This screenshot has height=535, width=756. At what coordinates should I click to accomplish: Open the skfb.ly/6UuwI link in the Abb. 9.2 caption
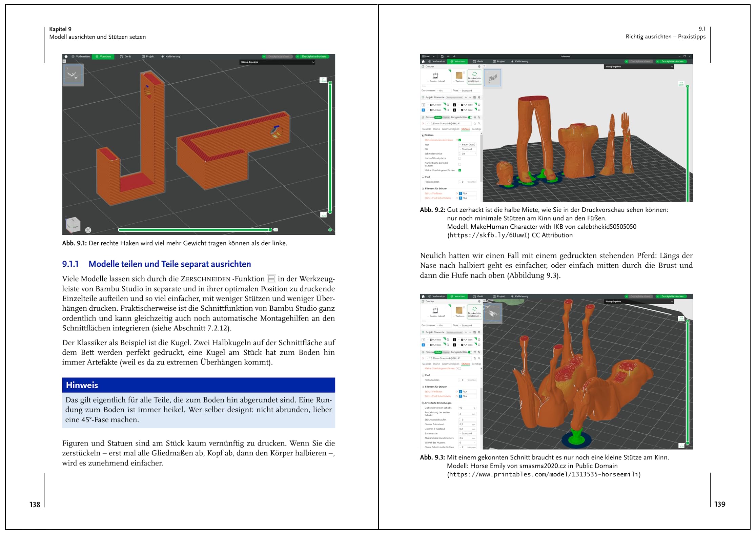[x=488, y=235]
